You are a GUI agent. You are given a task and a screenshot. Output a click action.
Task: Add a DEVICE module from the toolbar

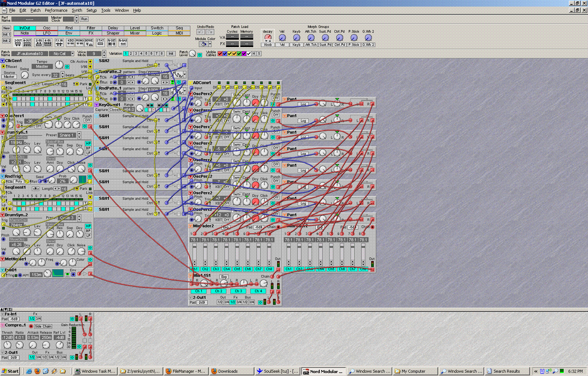pos(89,43)
